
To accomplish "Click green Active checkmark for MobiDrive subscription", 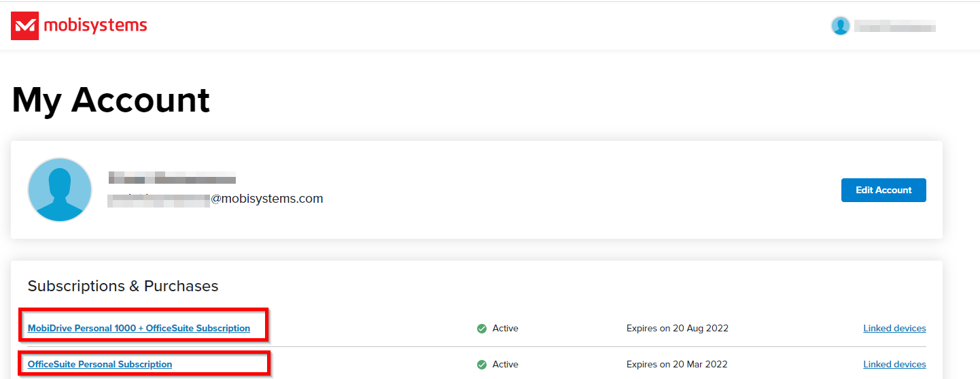I will (x=482, y=329).
